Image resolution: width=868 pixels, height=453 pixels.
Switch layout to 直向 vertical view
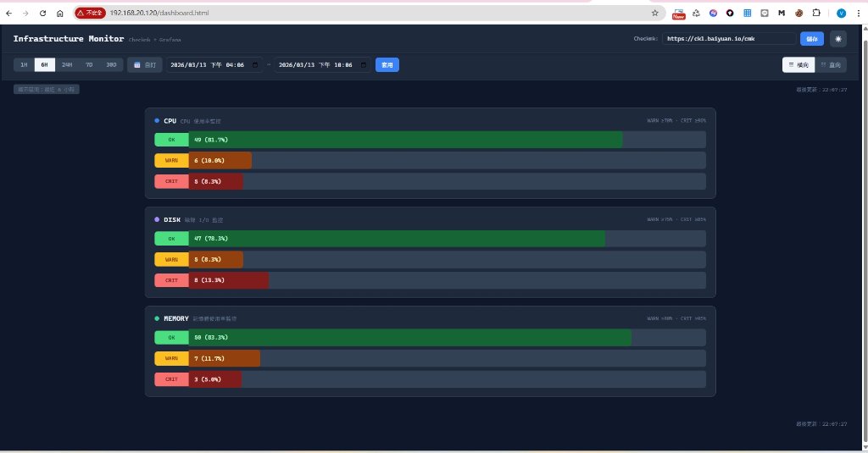pyautogui.click(x=831, y=64)
